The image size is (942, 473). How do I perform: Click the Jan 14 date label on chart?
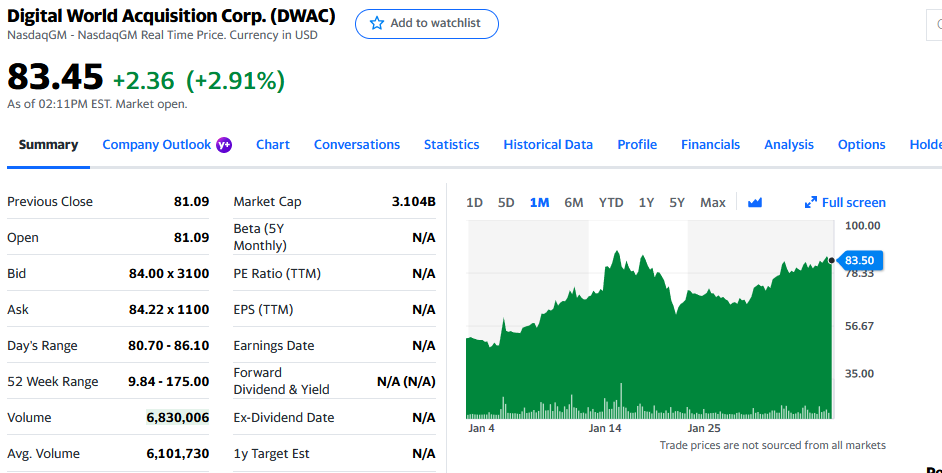click(x=605, y=428)
